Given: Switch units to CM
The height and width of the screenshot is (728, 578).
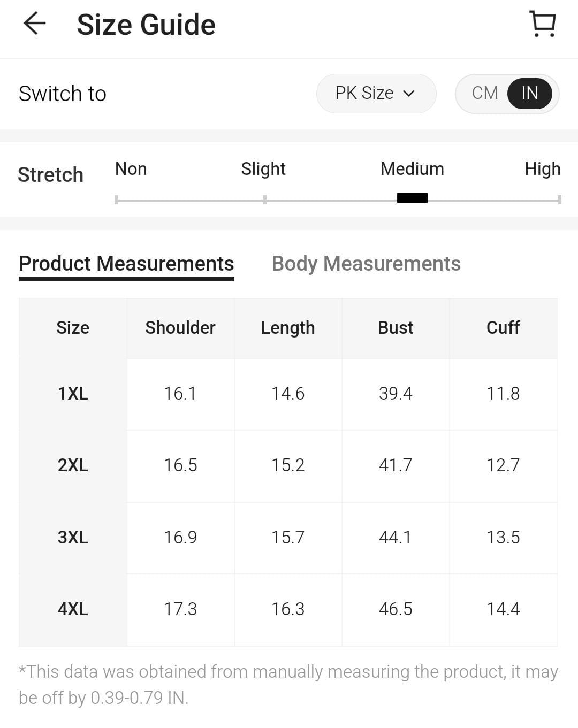Looking at the screenshot, I should [x=484, y=93].
